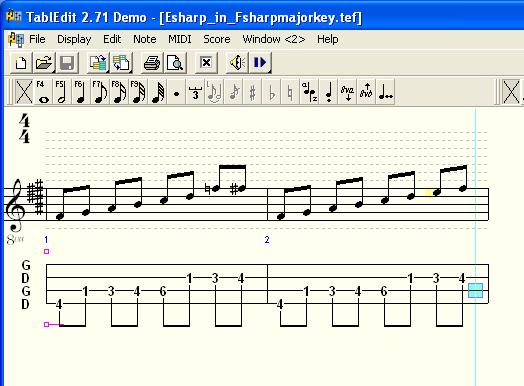Expand the Score menu

click(217, 39)
